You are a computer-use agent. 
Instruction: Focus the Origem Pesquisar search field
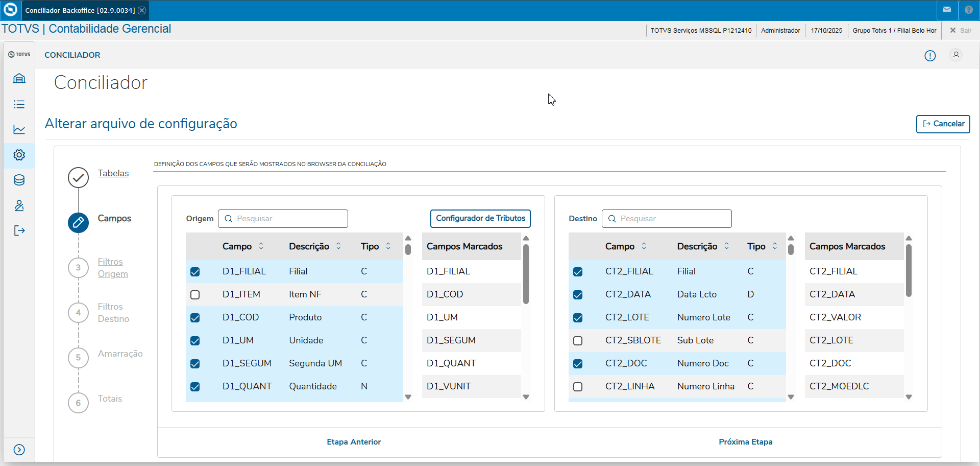[x=283, y=219]
